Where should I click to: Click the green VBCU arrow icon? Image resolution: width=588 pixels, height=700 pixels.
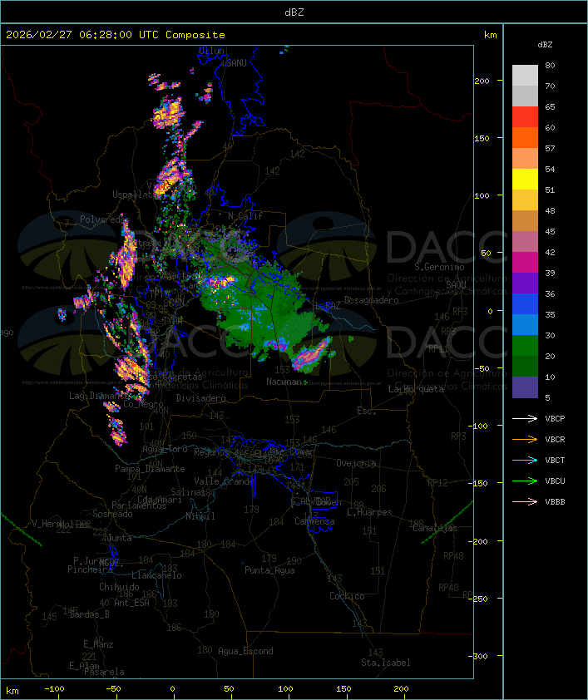[x=525, y=481]
